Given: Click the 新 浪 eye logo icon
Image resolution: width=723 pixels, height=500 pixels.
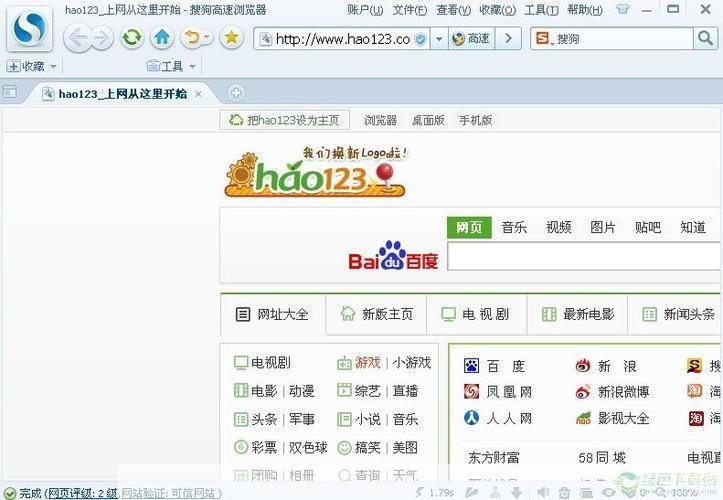Looking at the screenshot, I should tap(583, 366).
